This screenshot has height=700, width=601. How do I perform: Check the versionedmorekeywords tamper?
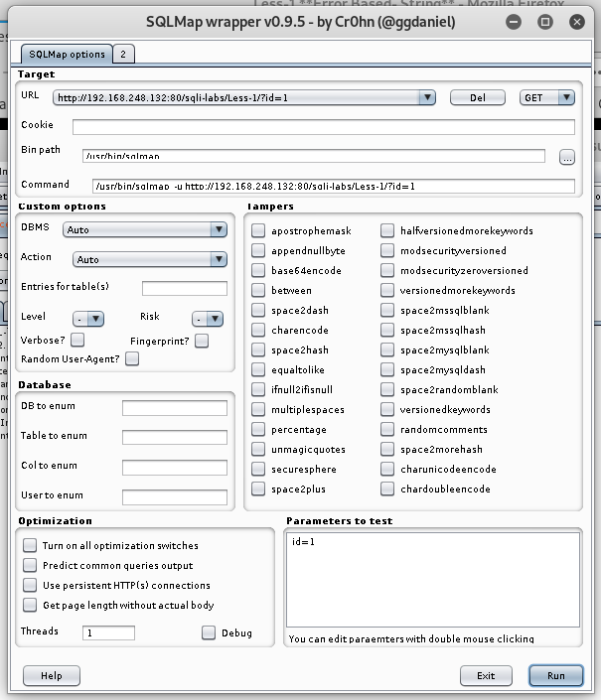click(x=387, y=290)
